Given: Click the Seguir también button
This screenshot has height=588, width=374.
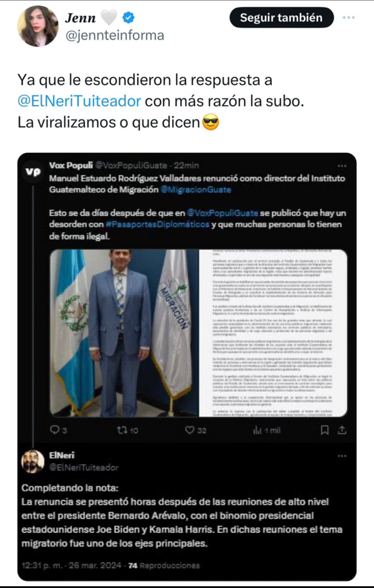Looking at the screenshot, I should coord(281,18).
